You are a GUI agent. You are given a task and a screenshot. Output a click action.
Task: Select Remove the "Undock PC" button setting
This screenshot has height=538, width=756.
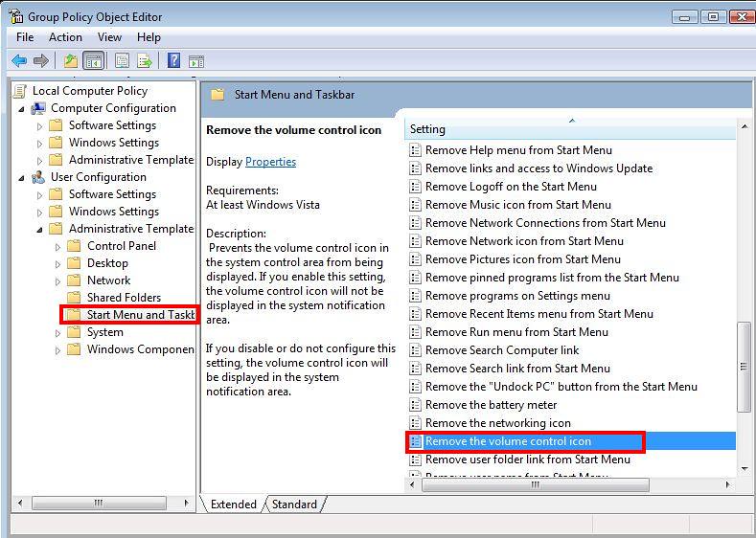click(x=561, y=387)
